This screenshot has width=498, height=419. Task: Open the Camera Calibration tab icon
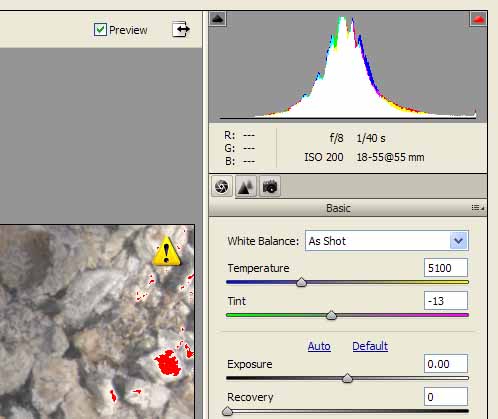[270, 186]
